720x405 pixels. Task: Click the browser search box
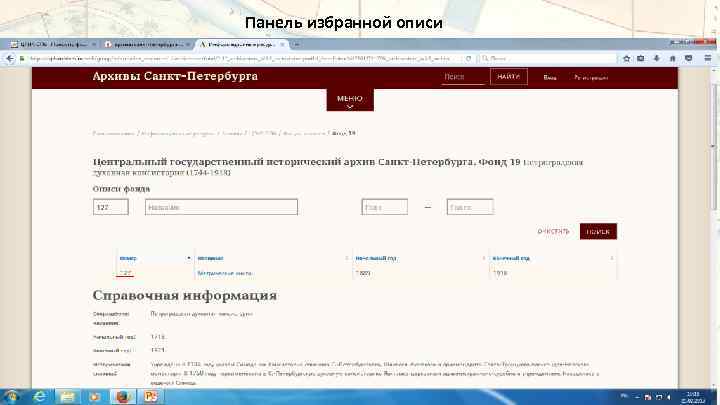pyautogui.click(x=547, y=58)
